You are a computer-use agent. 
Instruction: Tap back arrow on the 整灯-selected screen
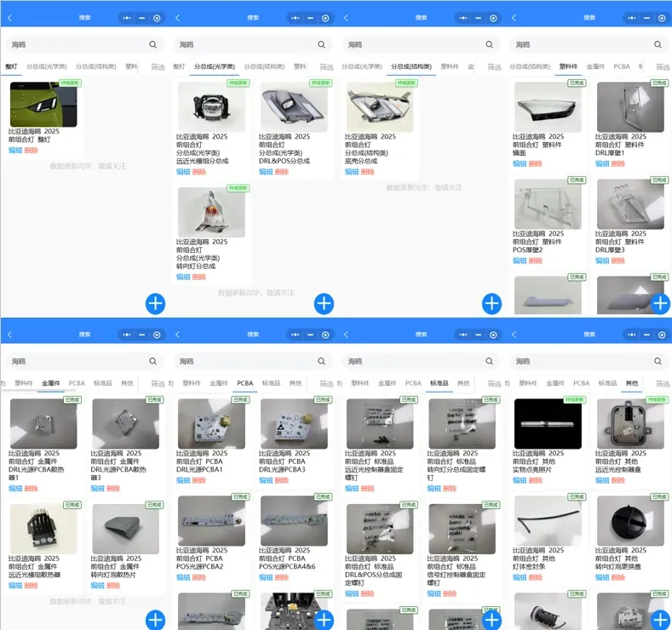[9, 18]
